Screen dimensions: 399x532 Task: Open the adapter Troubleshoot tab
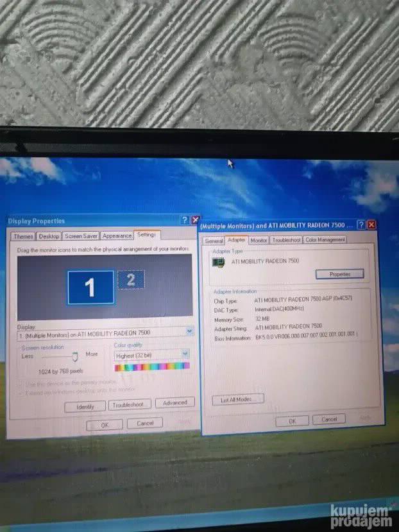[286, 240]
